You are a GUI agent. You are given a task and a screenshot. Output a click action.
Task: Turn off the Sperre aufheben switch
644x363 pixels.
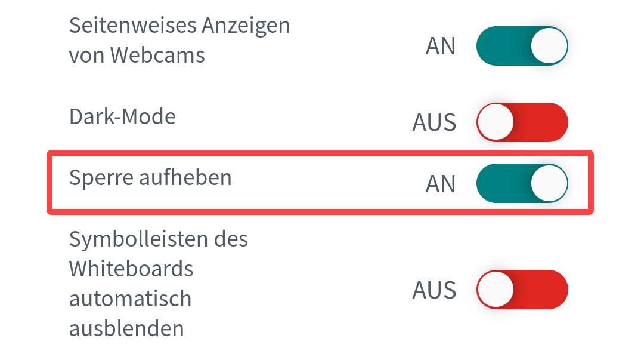[x=522, y=183]
